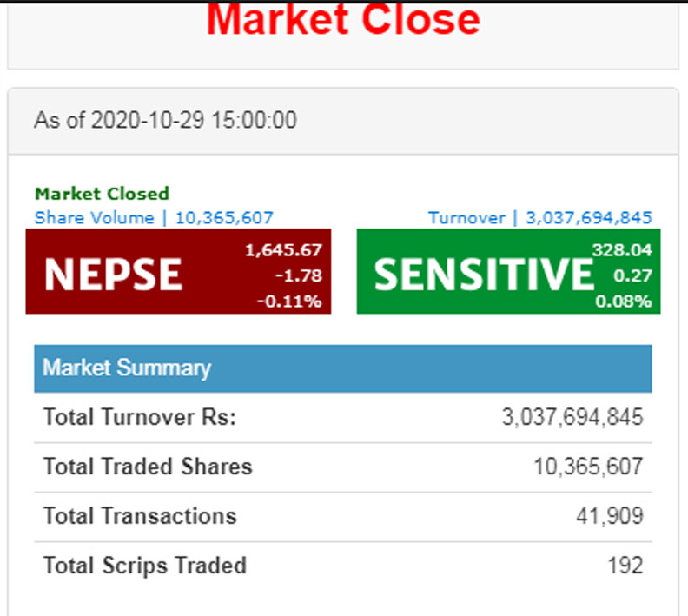
Task: Click the NEPSE point change -1.78
Action: tap(300, 275)
